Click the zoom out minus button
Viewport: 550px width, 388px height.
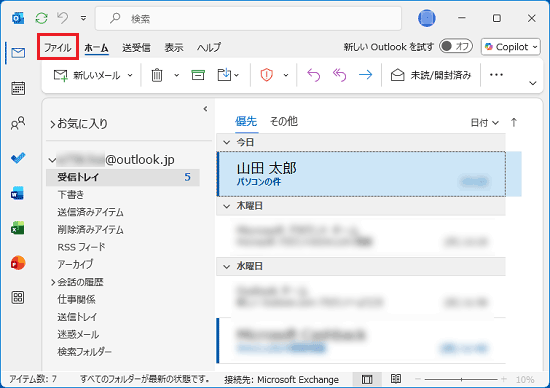pyautogui.click(x=418, y=379)
